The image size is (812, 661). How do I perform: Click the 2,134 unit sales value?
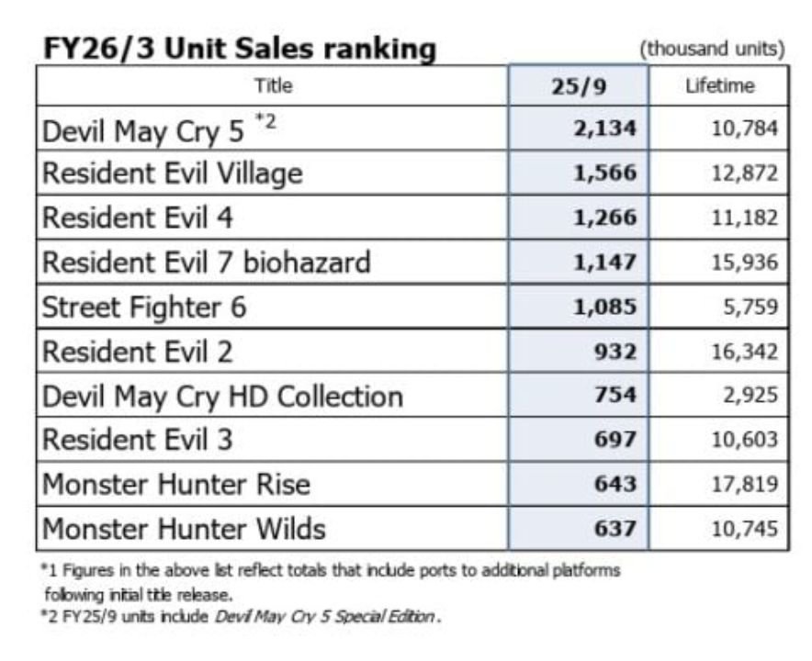(603, 129)
